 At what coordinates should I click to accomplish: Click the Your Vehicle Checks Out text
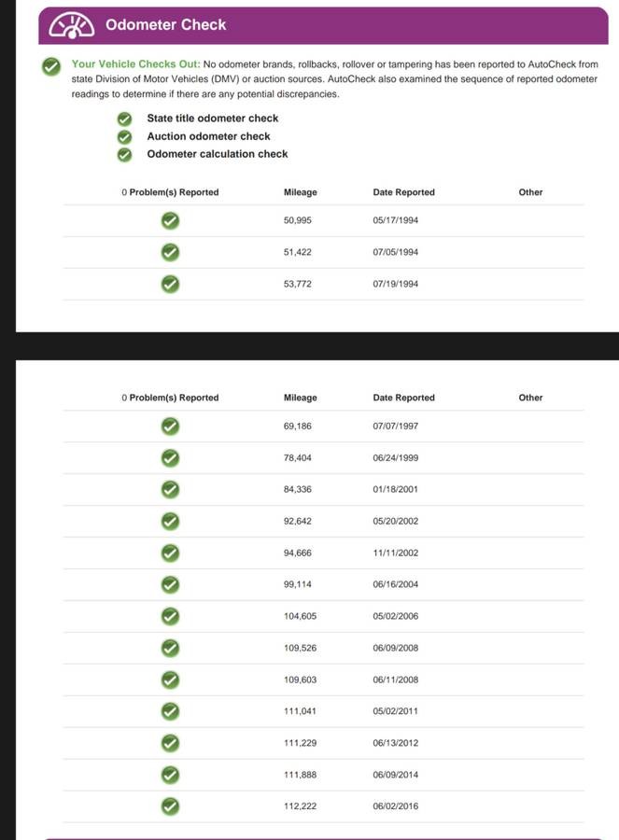point(135,64)
